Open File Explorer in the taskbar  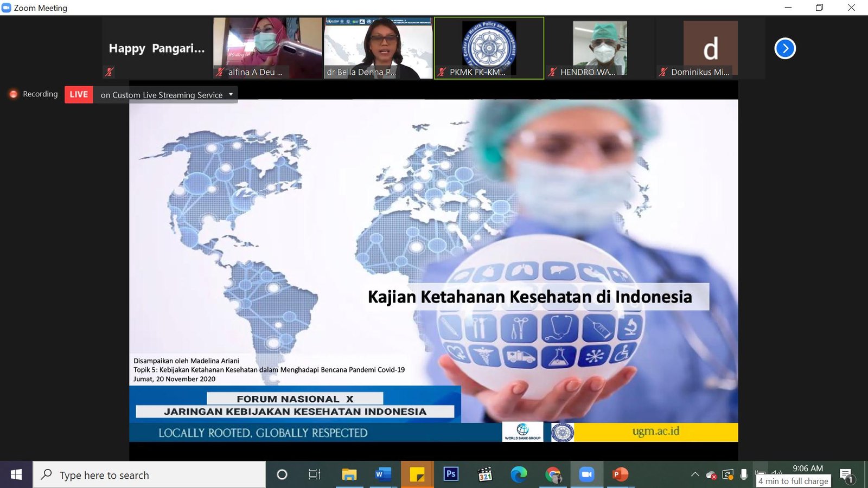tap(349, 474)
